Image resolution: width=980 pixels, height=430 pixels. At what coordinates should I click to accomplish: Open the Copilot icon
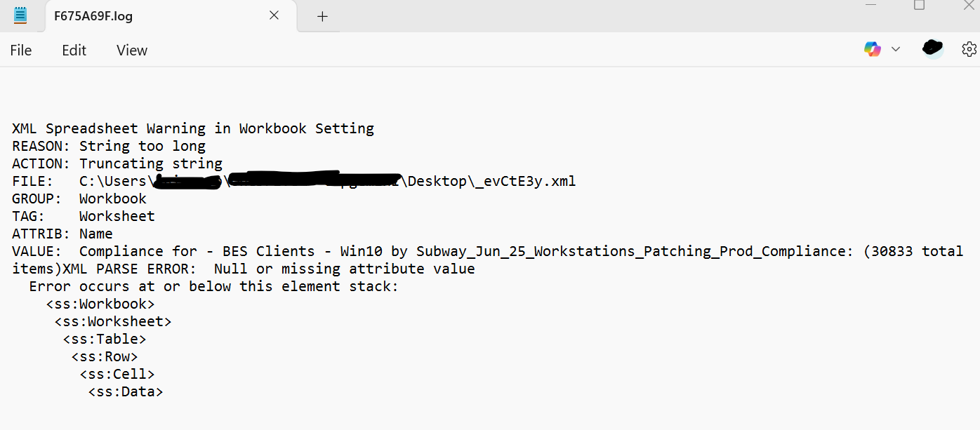coord(873,49)
